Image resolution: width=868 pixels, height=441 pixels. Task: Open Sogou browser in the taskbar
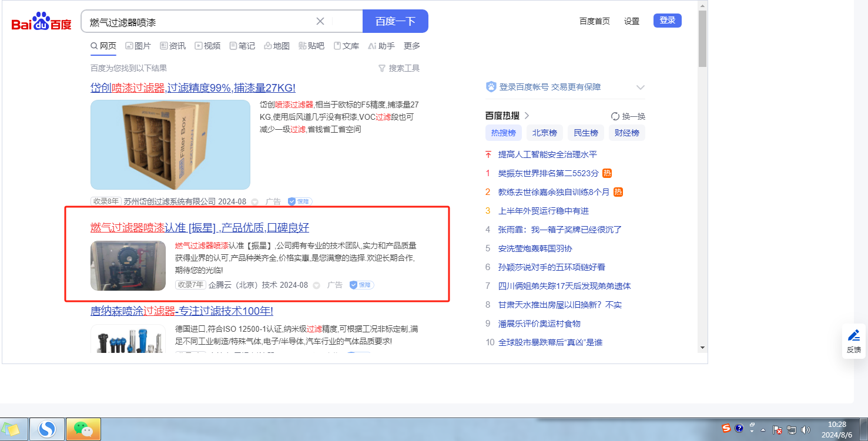(47, 430)
